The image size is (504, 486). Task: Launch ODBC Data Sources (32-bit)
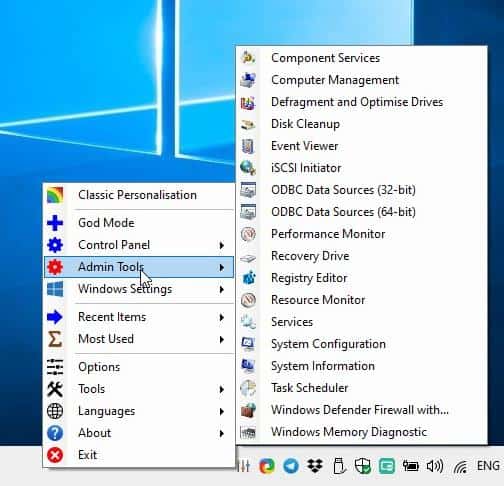362,190
